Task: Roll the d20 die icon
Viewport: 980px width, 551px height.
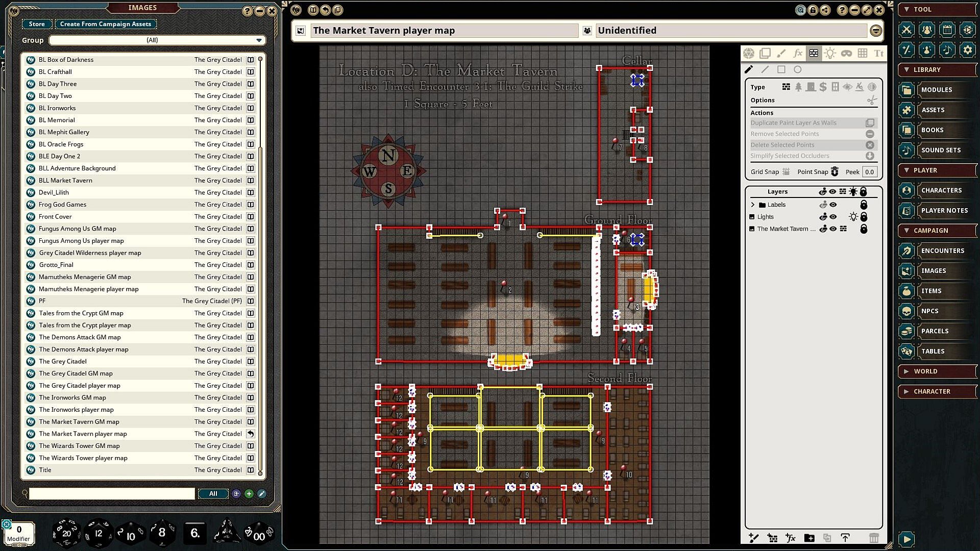Action: (x=66, y=533)
